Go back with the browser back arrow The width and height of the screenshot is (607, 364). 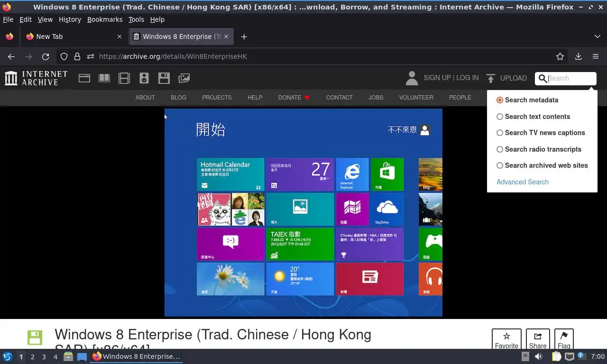coord(11,56)
